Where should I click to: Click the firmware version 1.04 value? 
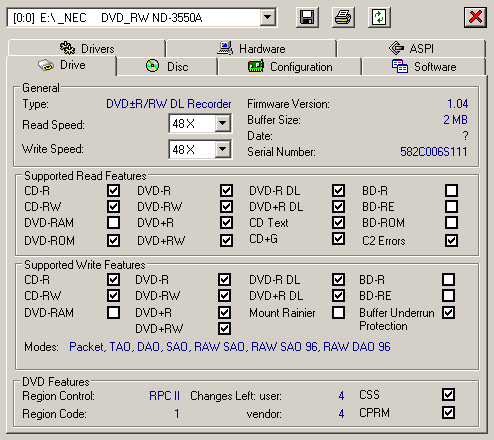tap(457, 104)
